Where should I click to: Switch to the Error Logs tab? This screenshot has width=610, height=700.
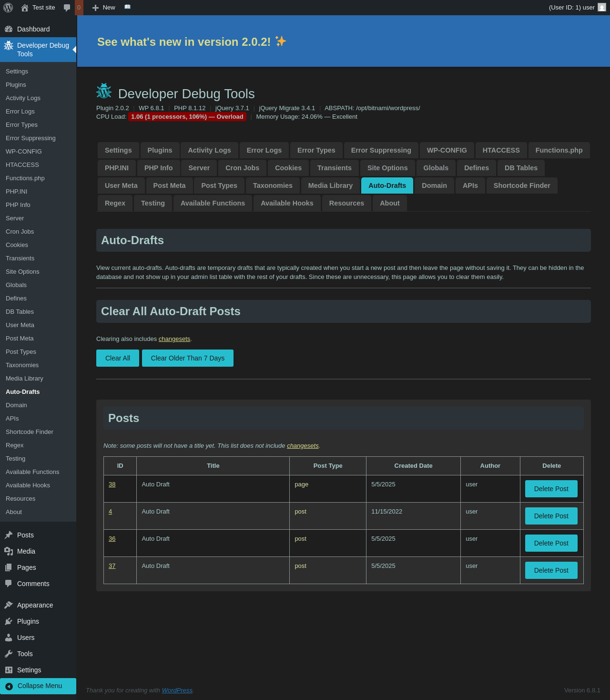coord(264,150)
